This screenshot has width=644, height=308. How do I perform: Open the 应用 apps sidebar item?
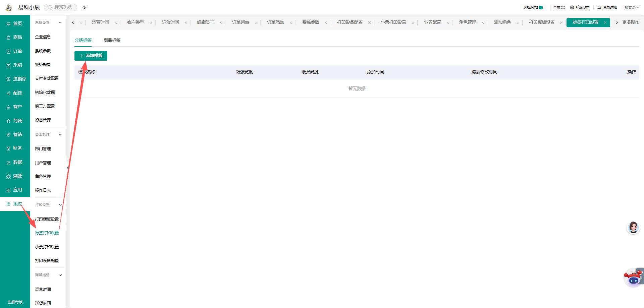(15, 190)
